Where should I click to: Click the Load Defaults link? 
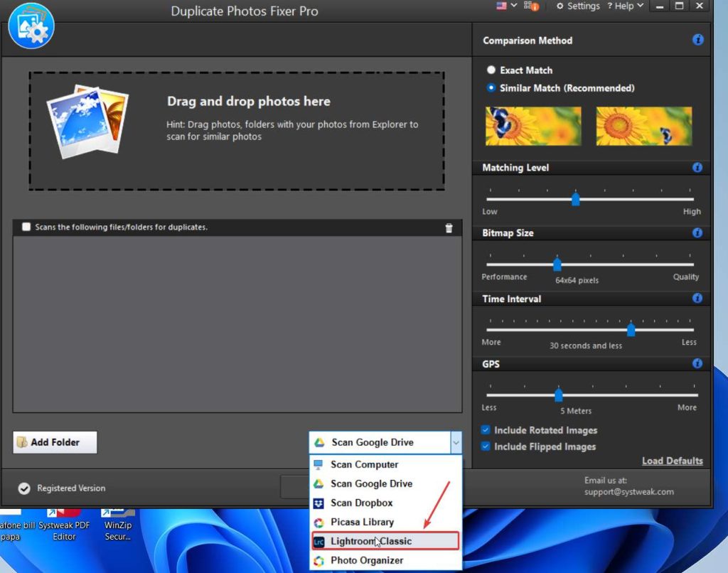pos(672,461)
